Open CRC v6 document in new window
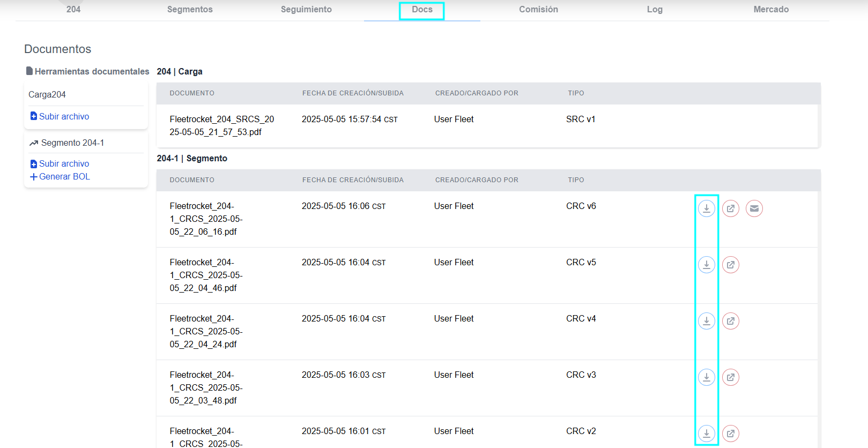The width and height of the screenshot is (868, 448). (x=731, y=208)
